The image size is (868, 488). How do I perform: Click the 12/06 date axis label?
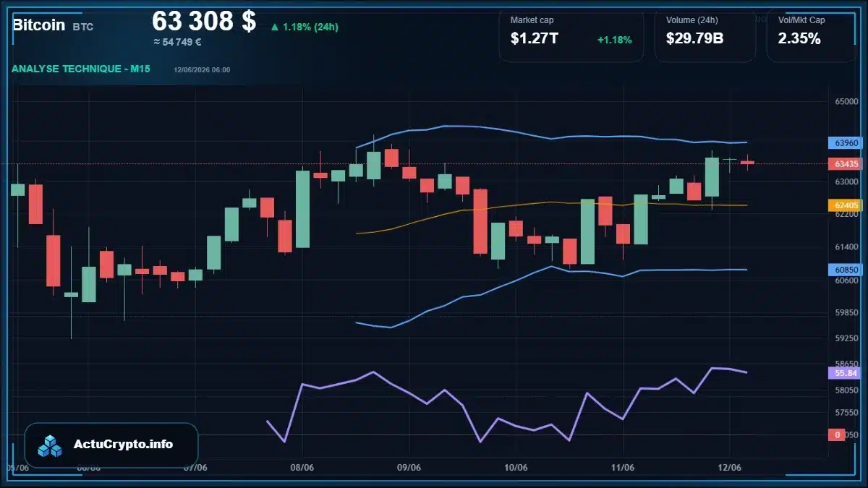point(729,468)
